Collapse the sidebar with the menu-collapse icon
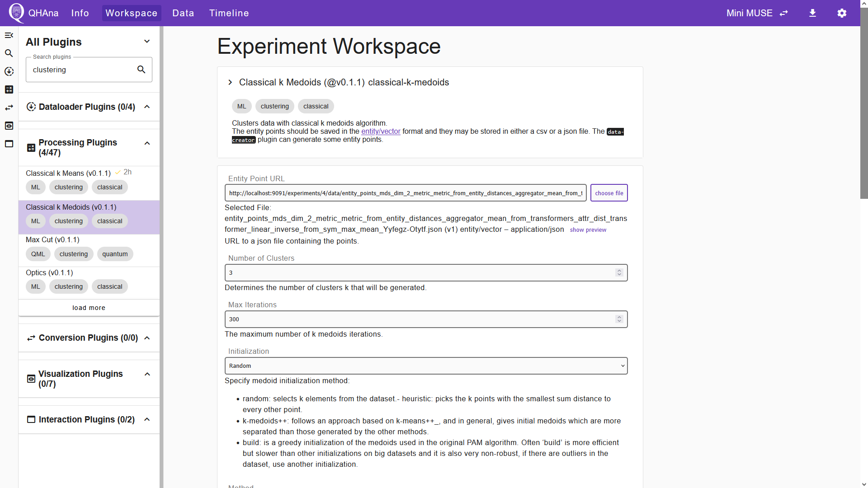This screenshot has height=488, width=868. tap(9, 35)
